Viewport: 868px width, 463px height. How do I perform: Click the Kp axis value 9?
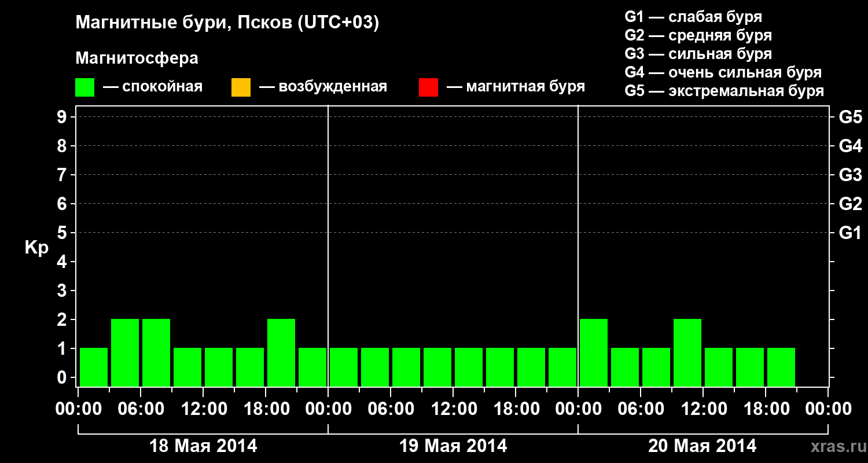(x=63, y=117)
